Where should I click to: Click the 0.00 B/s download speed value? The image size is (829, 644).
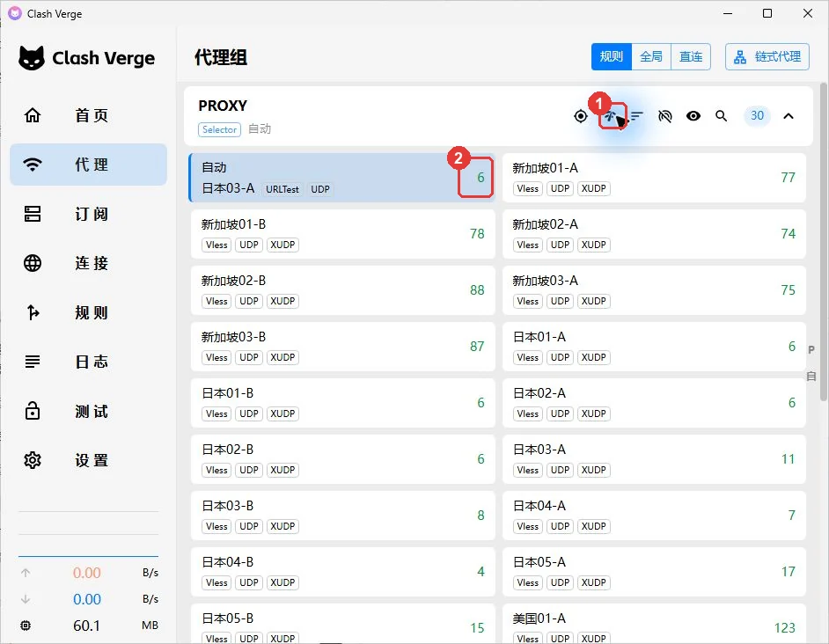click(87, 600)
